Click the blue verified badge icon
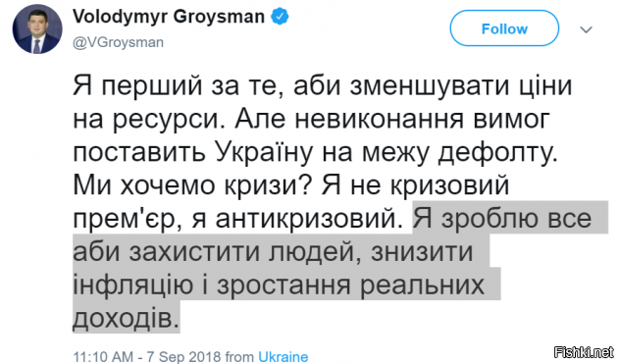 [280, 17]
